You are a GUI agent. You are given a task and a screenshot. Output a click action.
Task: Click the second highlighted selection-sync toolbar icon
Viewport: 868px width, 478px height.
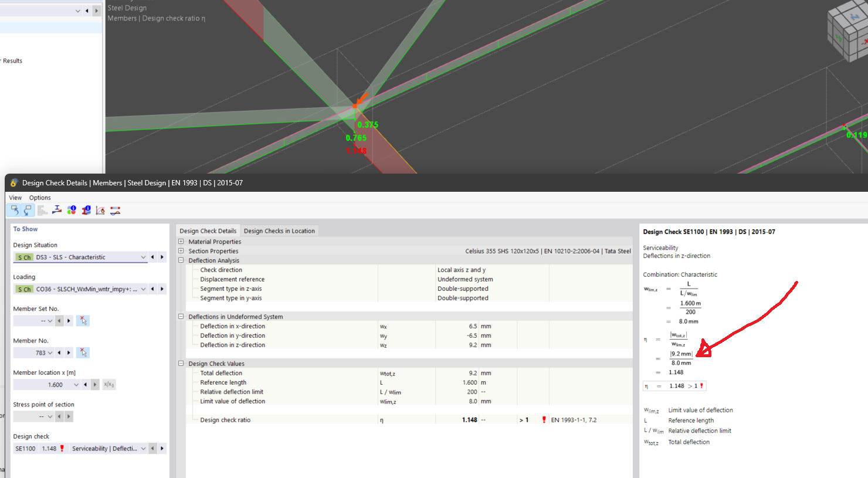28,210
